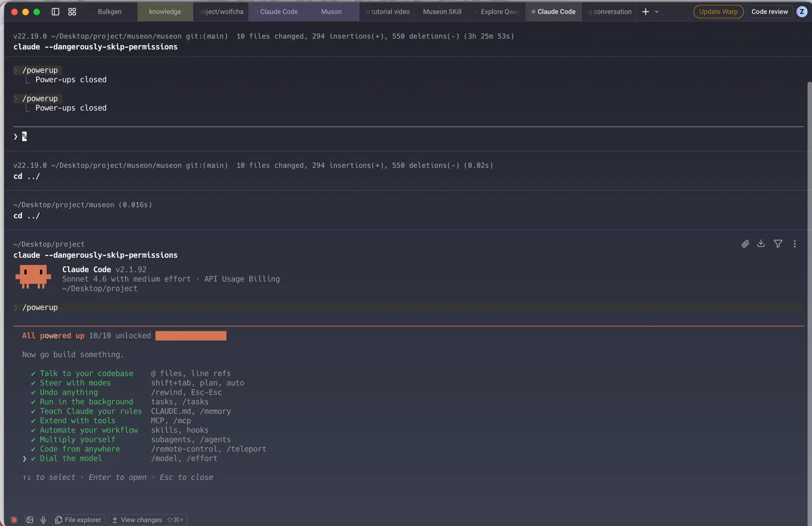Click the orange starburst icon in the bottom bar
This screenshot has width=812, height=526.
(x=14, y=520)
